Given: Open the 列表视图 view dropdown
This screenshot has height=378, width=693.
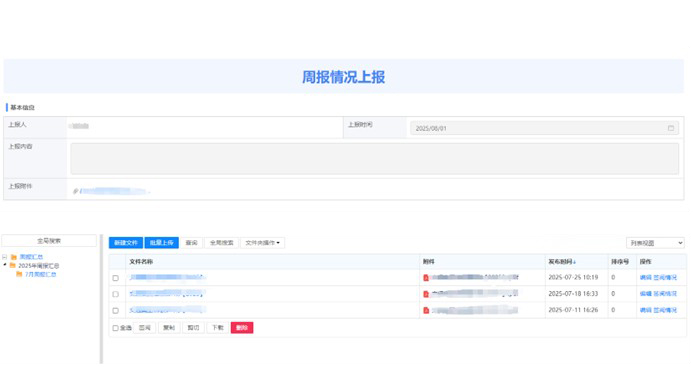Looking at the screenshot, I should 655,243.
